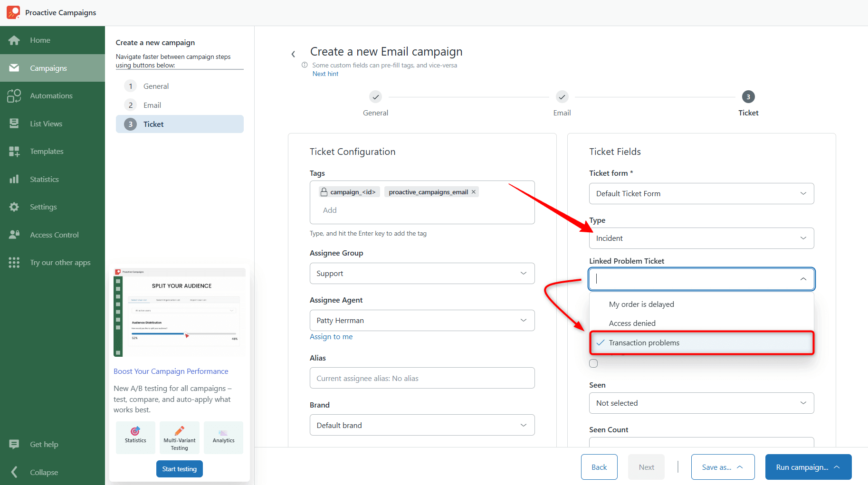Screen dimensions: 868x485
Task: Expand the Assignee Group dropdown
Action: [422, 273]
